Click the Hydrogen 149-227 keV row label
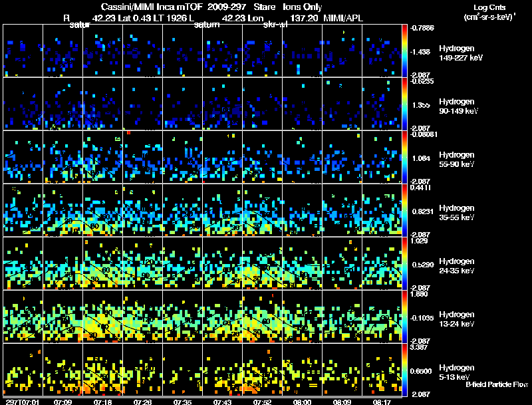 click(x=461, y=53)
